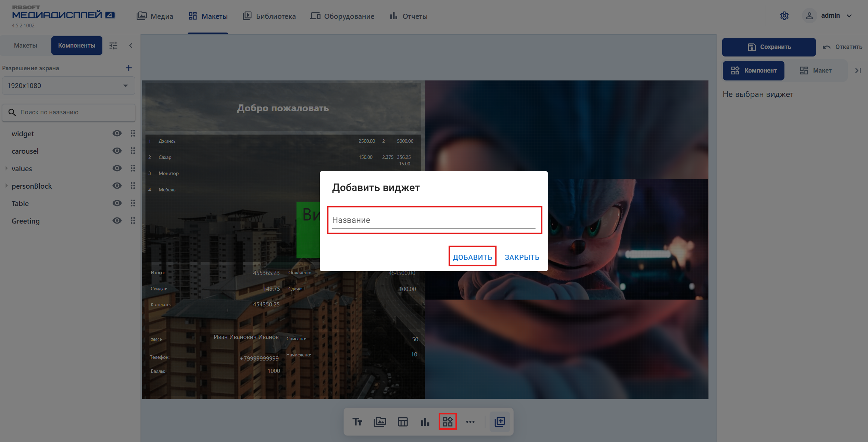Select the chart tool in bottom toolbar
The width and height of the screenshot is (868, 442).
click(425, 421)
